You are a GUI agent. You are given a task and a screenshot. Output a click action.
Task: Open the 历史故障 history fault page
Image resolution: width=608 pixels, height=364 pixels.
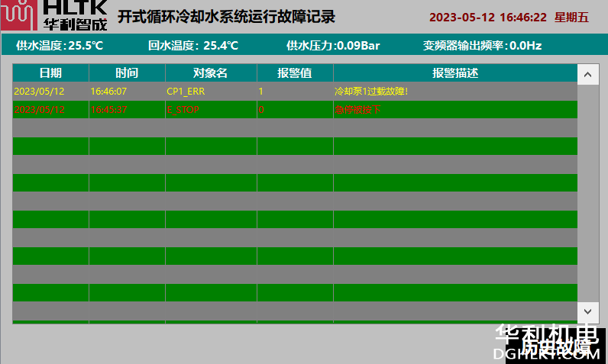click(563, 347)
